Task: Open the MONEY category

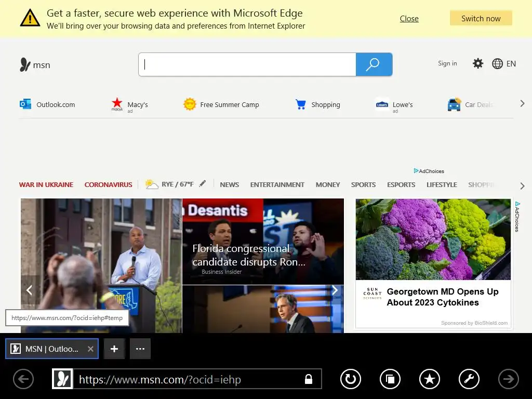Action: [x=328, y=184]
